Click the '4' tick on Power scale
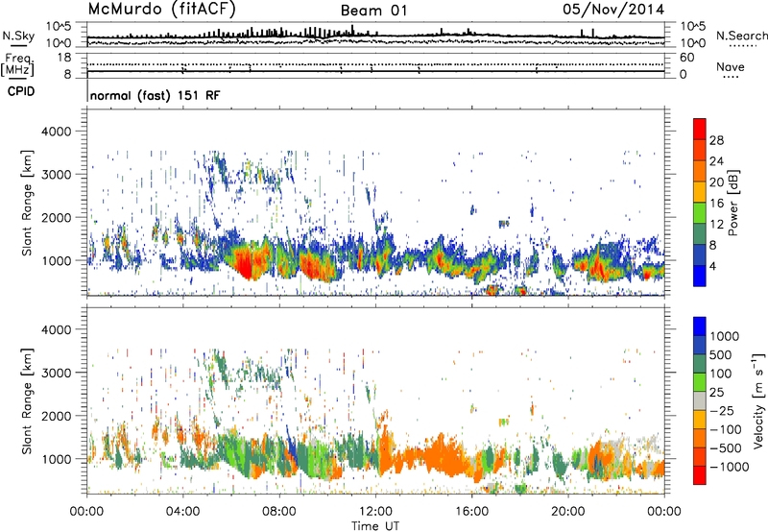The width and height of the screenshot is (768, 532). point(712,267)
